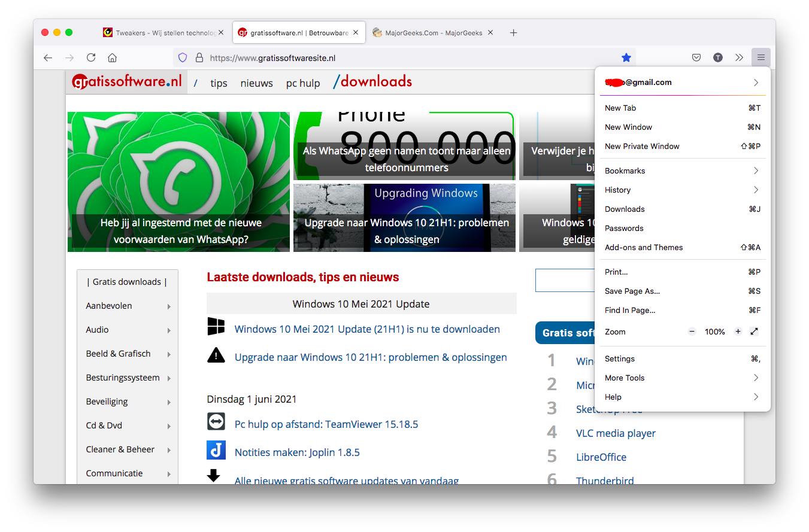
Task: Open the VLC media player link
Action: (x=616, y=433)
